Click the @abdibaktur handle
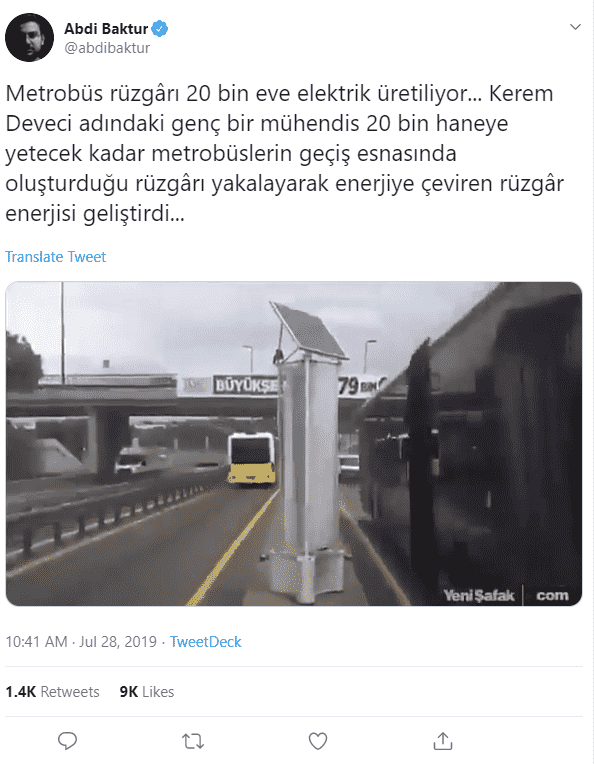The image size is (594, 764). (x=107, y=48)
